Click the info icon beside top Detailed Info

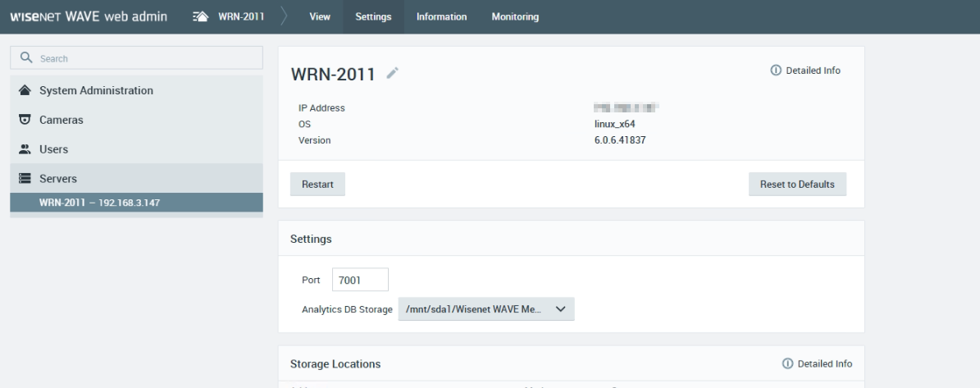pyautogui.click(x=776, y=71)
